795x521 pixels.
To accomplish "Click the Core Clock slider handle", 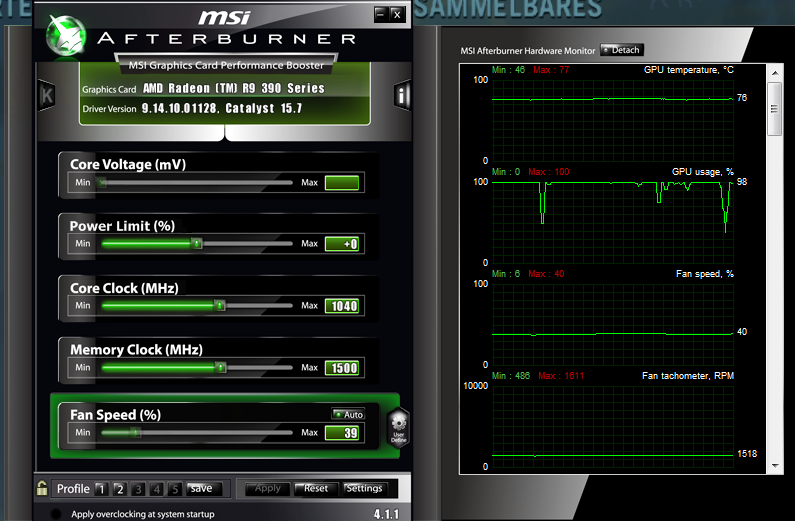I will tap(220, 306).
